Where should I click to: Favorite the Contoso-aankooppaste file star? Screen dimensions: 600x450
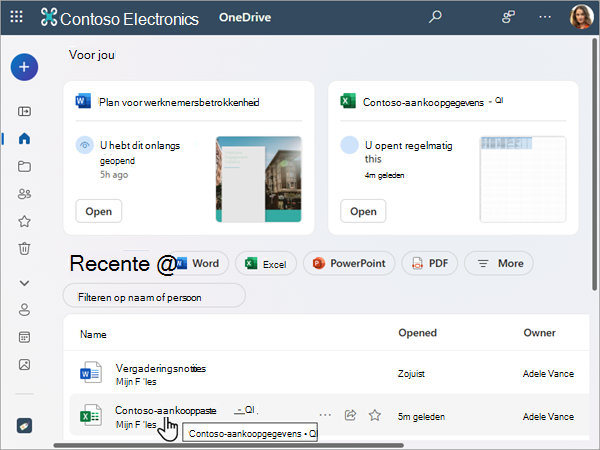[375, 415]
